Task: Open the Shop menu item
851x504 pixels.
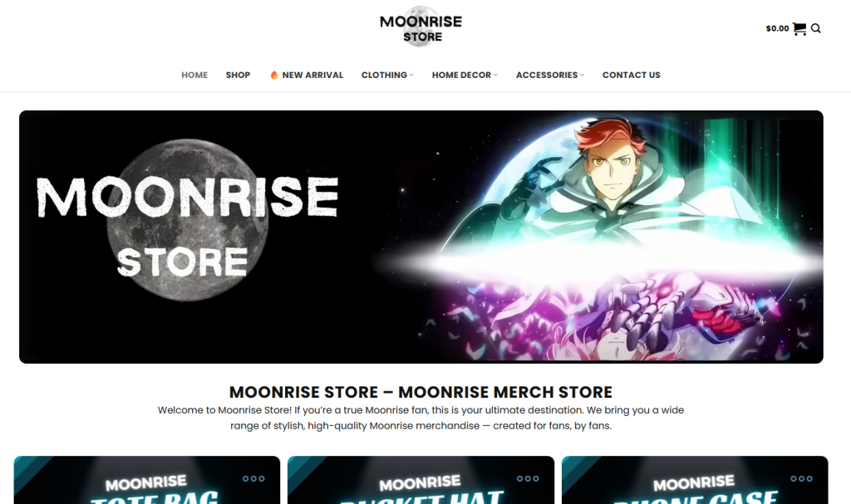Action: pyautogui.click(x=238, y=75)
